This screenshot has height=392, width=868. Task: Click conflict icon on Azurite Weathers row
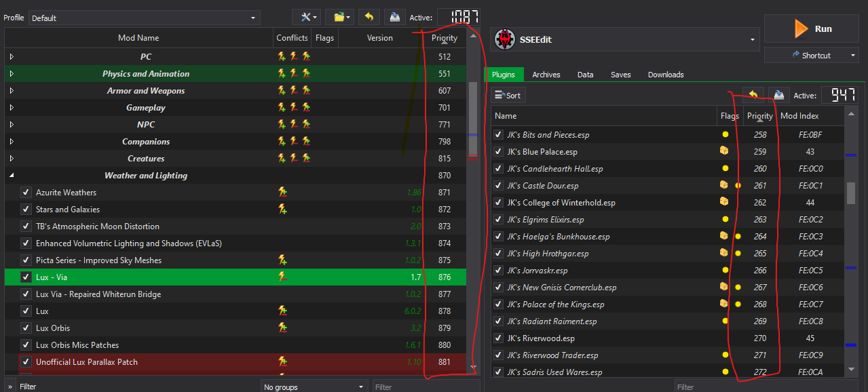tap(282, 193)
